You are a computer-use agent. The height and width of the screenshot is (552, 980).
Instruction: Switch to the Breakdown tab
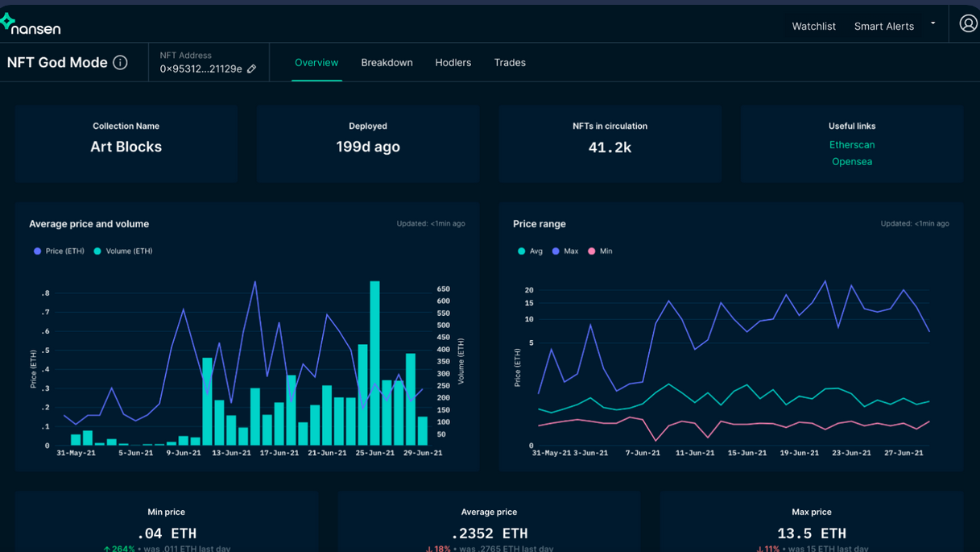[387, 63]
